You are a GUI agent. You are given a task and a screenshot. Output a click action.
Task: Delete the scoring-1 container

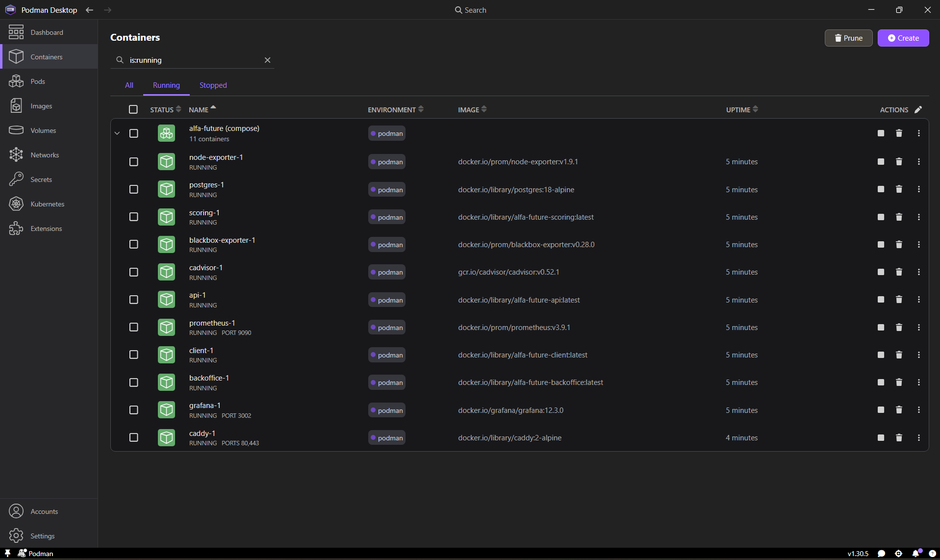click(899, 217)
